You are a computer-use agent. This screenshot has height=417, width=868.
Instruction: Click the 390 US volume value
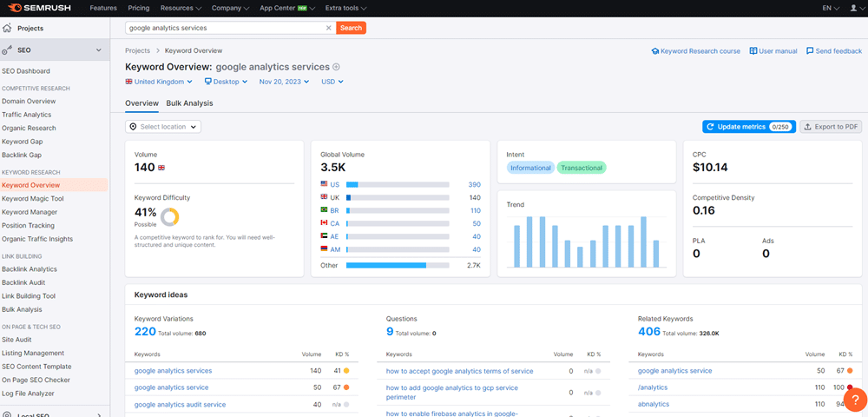pos(475,184)
